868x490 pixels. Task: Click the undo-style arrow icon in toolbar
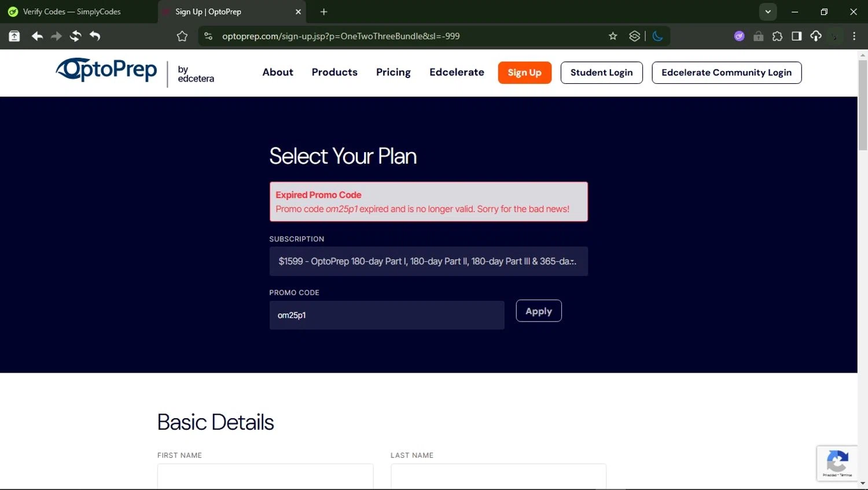95,36
